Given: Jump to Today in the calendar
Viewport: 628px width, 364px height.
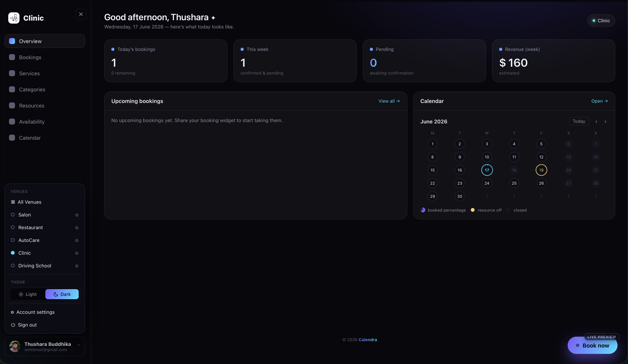Looking at the screenshot, I should (579, 121).
